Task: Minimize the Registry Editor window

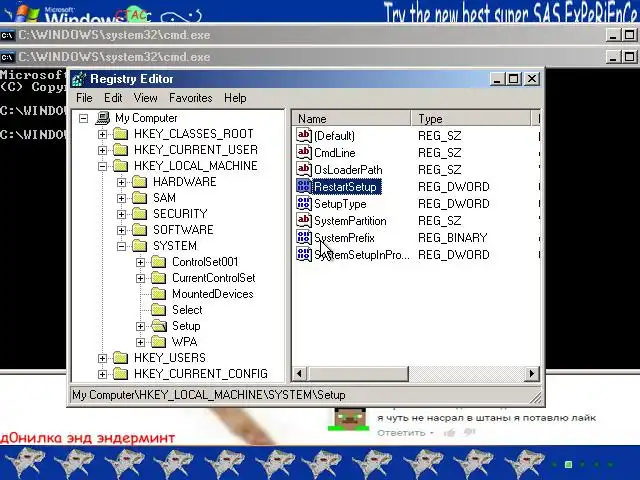Action: coord(497,79)
